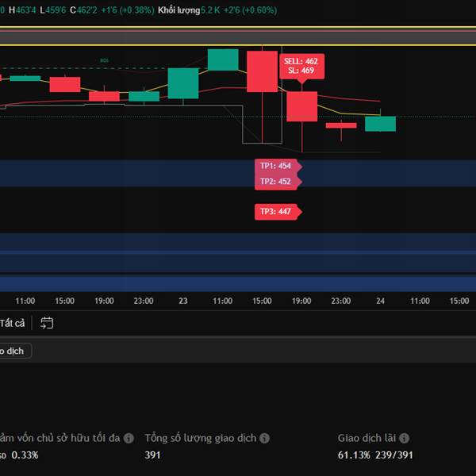This screenshot has height=476, width=476.
Task: Select the 'Tất cả' time range button
Action: pyautogui.click(x=12, y=323)
